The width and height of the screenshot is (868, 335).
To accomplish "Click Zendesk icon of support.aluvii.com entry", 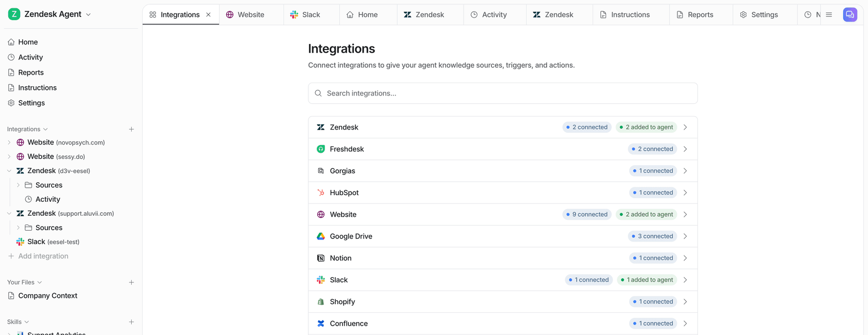I will pos(20,213).
